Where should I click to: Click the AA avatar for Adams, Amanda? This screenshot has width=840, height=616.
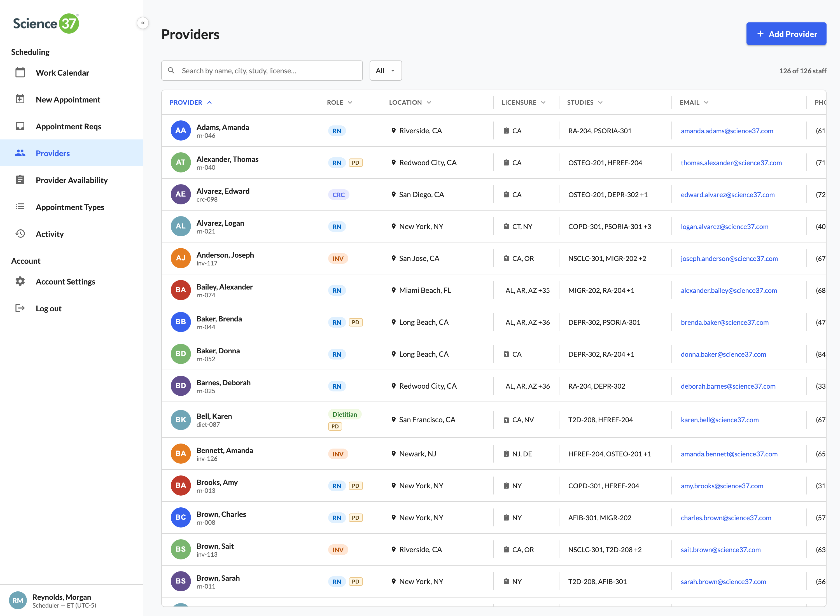point(181,130)
